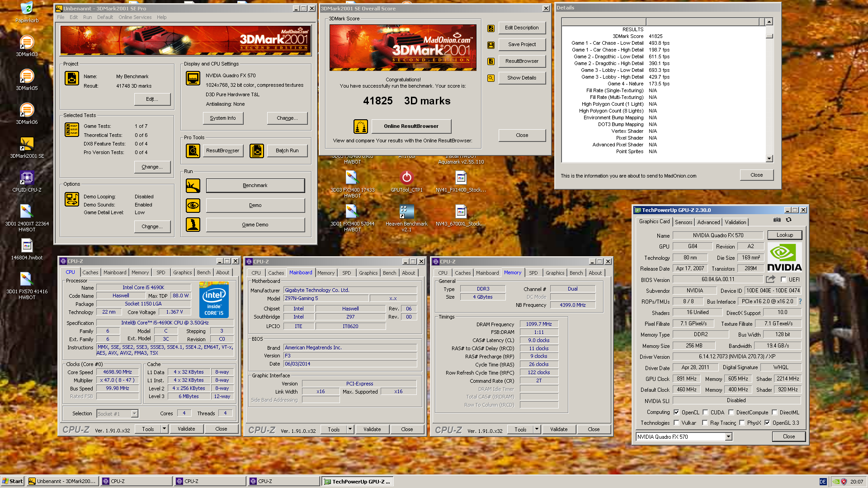This screenshot has width=868, height=488.
Task: Toggle the CUDA checkbox
Action: pos(705,413)
